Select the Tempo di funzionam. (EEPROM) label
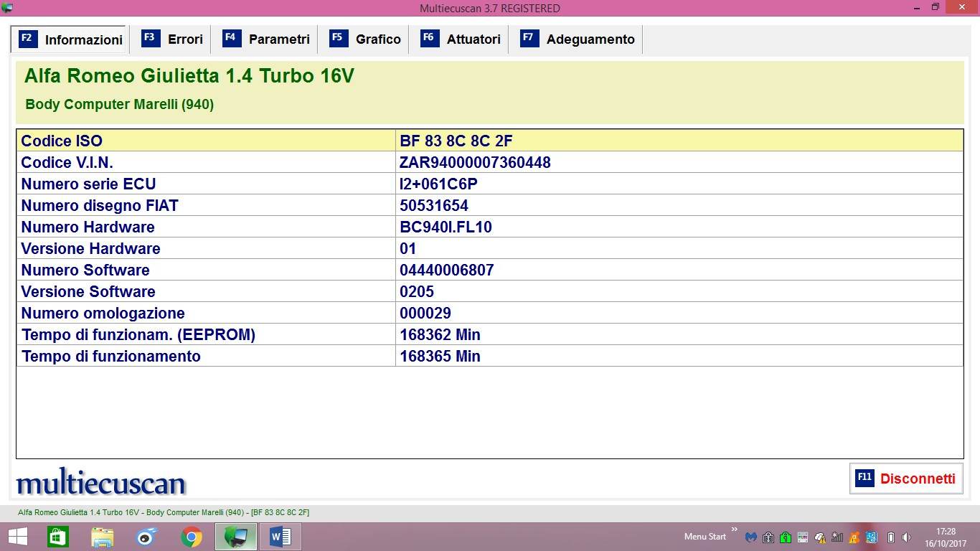Image resolution: width=980 pixels, height=551 pixels. click(x=138, y=334)
